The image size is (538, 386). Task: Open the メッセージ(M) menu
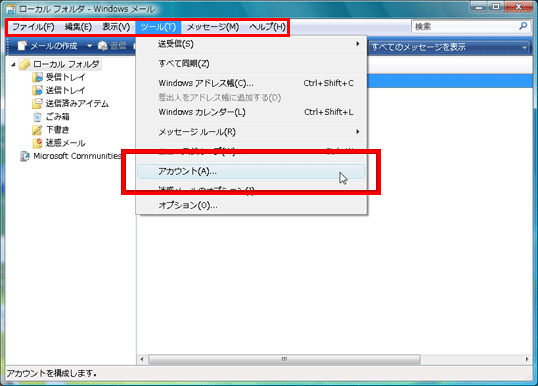[213, 27]
